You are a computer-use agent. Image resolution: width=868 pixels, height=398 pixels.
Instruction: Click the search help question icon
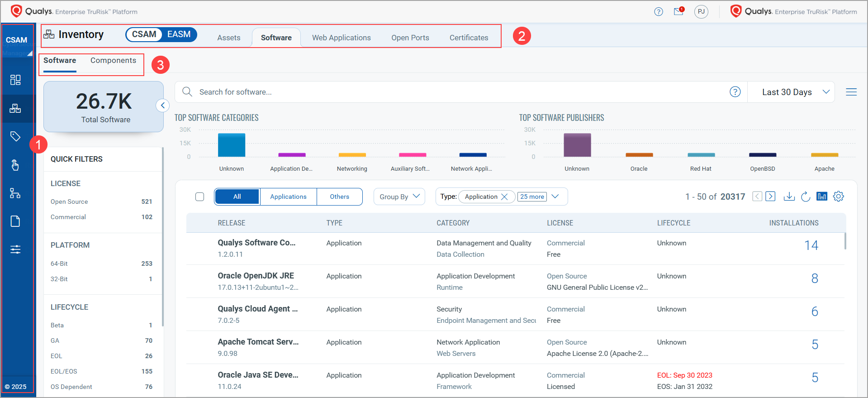pyautogui.click(x=735, y=92)
